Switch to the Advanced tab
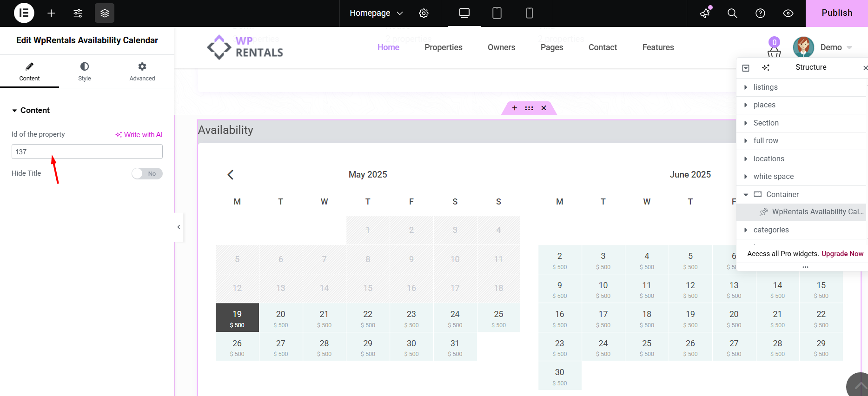This screenshot has width=868, height=396. coord(142,72)
